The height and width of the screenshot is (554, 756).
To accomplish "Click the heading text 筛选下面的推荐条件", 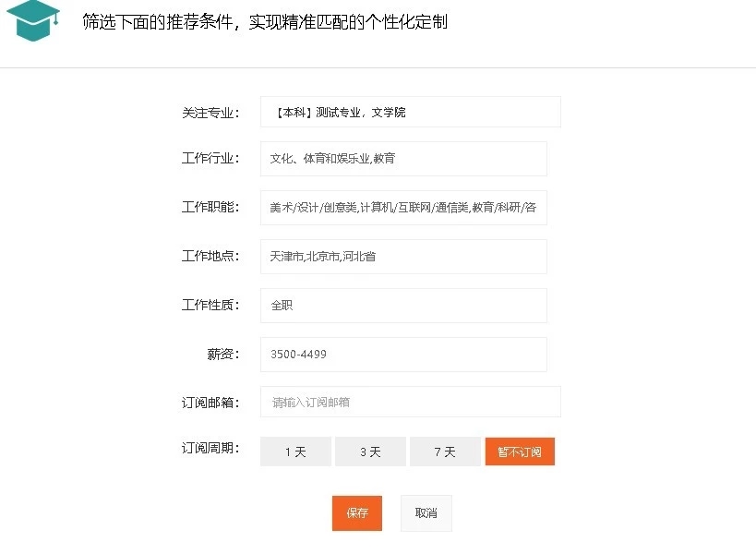I will point(265,22).
